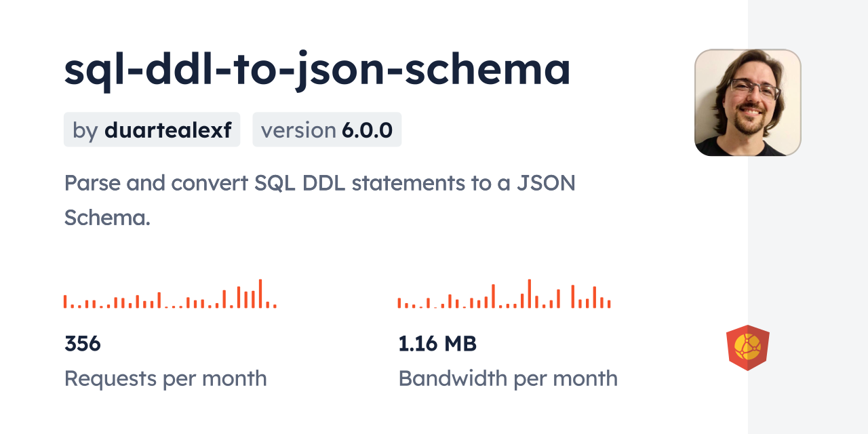Click last bar of the bandwidth sparkline
Viewport: 868px width, 434px height.
[609, 304]
